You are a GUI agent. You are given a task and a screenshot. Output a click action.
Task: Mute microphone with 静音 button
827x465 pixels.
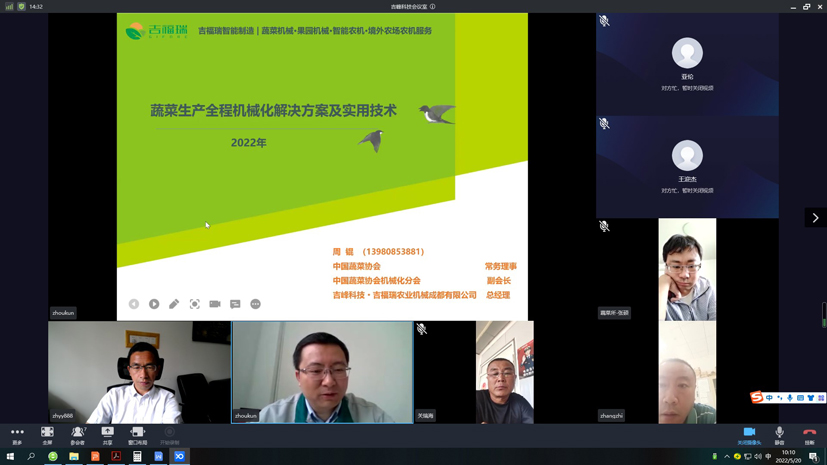point(779,435)
